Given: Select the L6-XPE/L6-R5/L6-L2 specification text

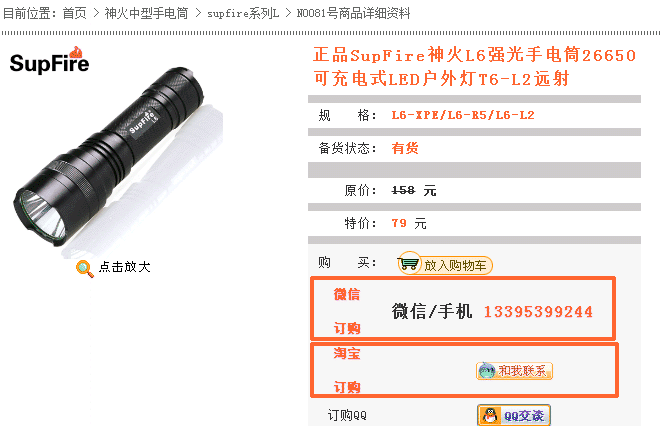Looking at the screenshot, I should pyautogui.click(x=463, y=115).
